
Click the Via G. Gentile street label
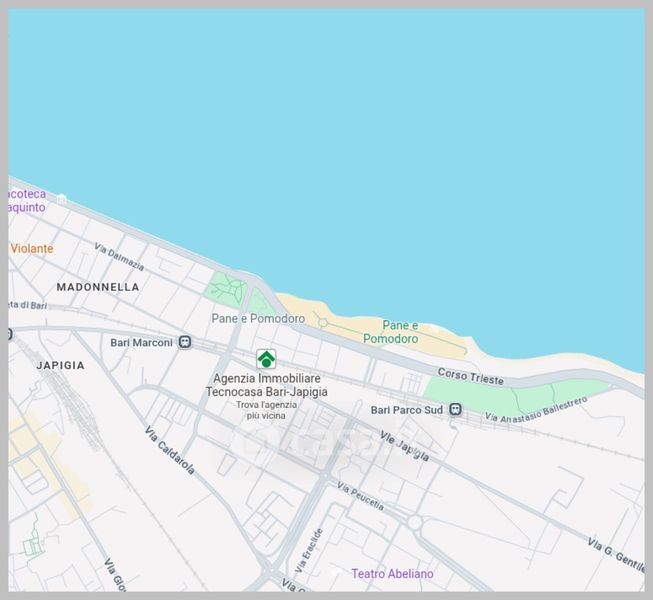pos(613,551)
